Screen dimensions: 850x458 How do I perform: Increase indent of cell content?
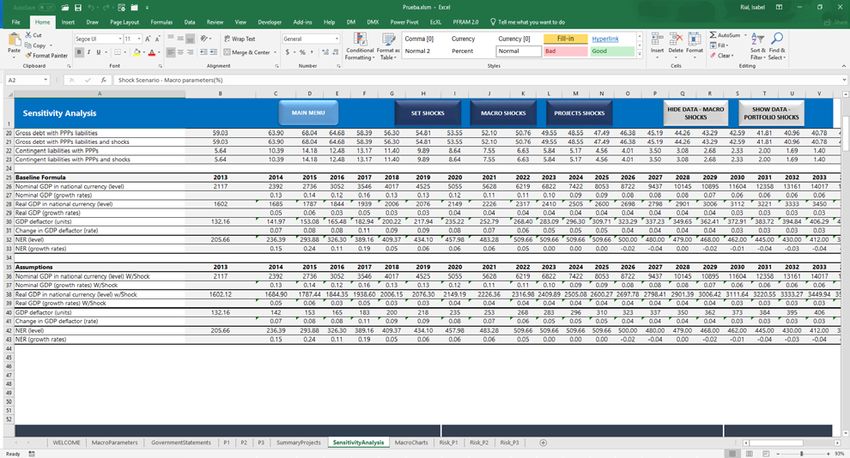[213, 53]
